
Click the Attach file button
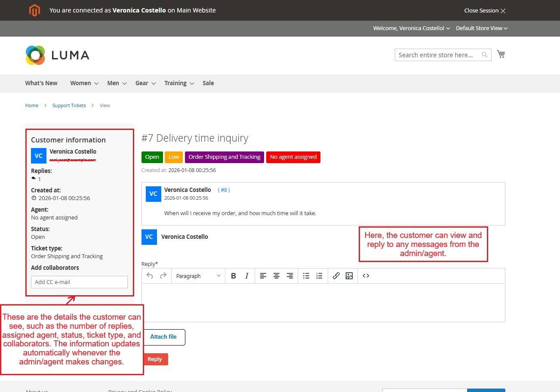click(x=163, y=337)
